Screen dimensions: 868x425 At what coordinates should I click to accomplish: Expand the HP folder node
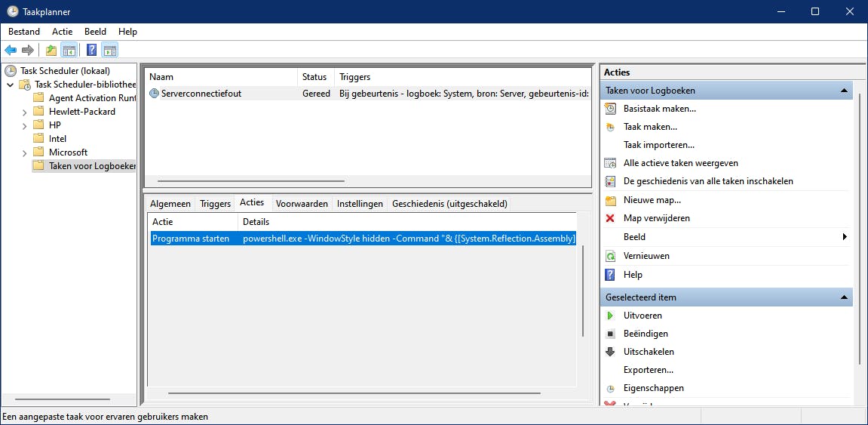point(24,126)
